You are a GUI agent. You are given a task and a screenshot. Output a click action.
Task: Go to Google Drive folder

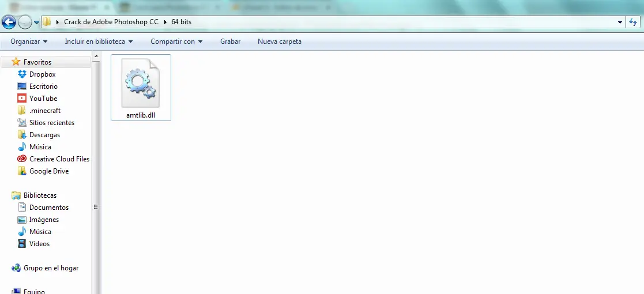tap(48, 171)
